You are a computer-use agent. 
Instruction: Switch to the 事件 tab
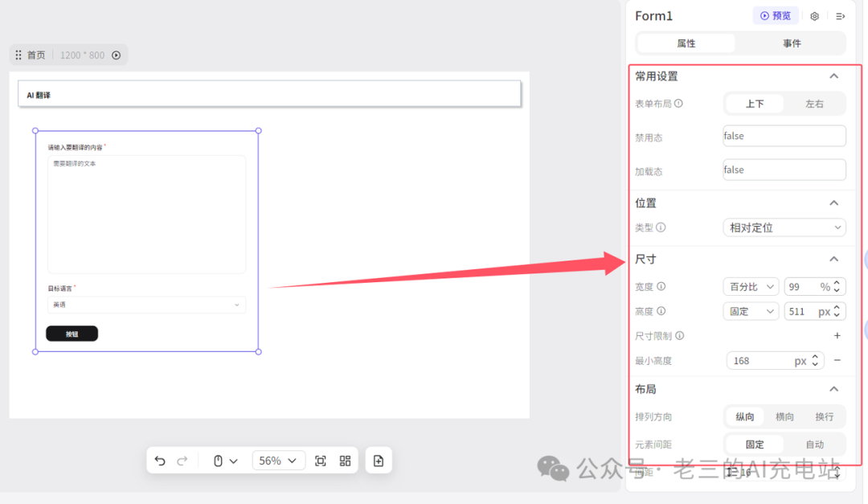coord(792,43)
